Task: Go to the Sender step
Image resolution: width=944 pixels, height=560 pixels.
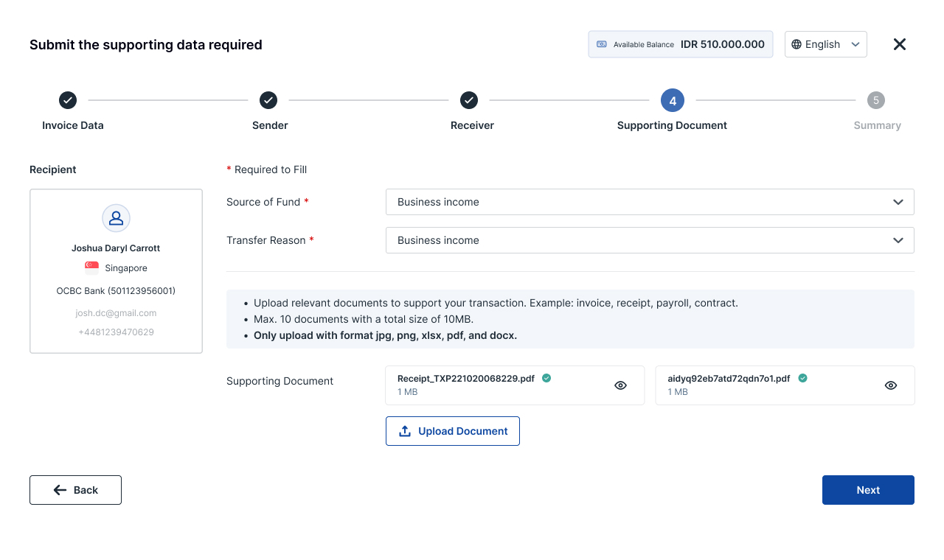Action: tap(268, 100)
